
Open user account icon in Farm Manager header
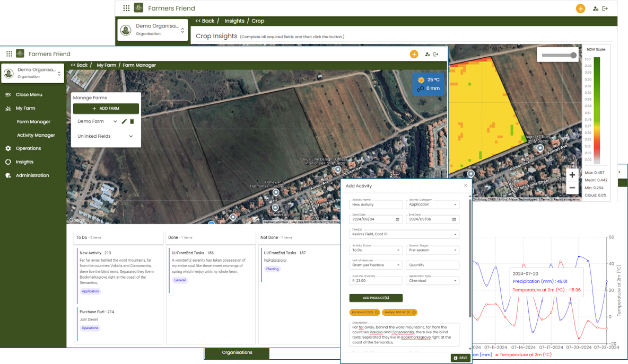click(x=428, y=54)
